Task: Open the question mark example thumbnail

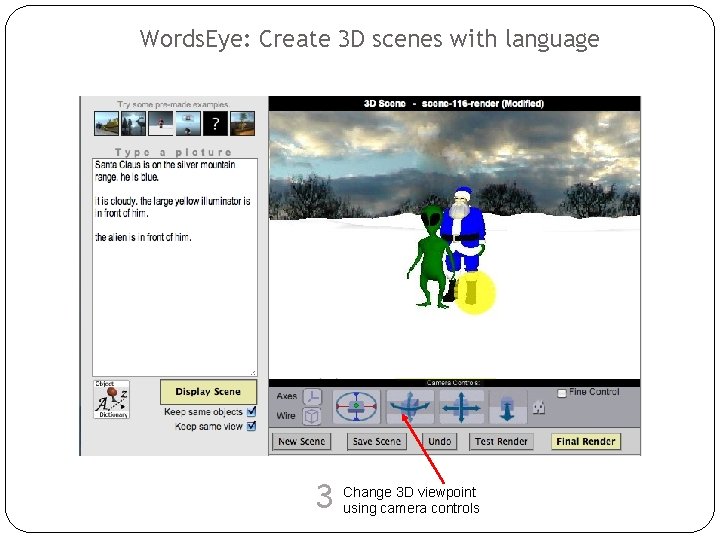Action: click(215, 124)
